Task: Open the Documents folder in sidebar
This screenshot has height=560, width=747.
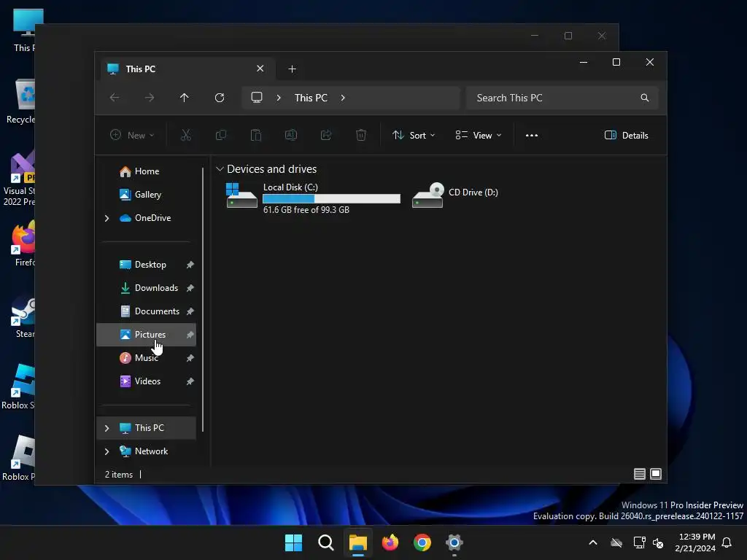Action: point(157,311)
